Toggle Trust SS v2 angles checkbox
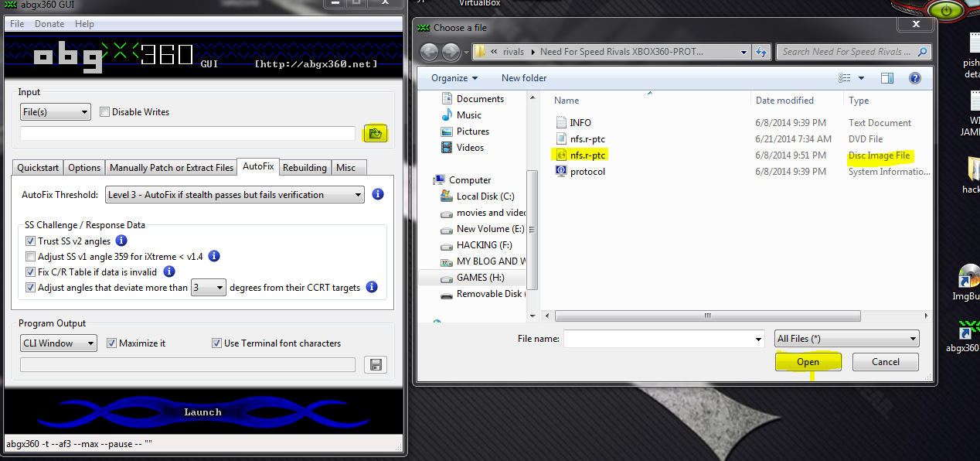Screen dimensions: 980x461 pos(31,241)
